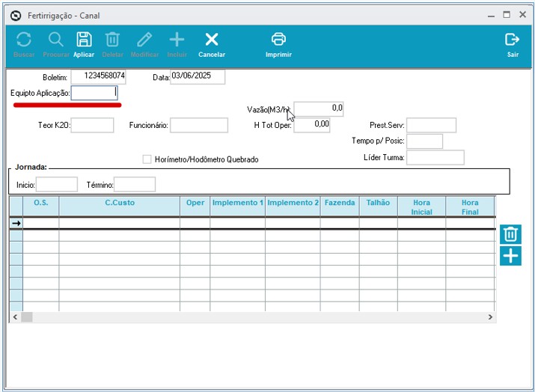Add grid row with side plus button

pos(510,256)
